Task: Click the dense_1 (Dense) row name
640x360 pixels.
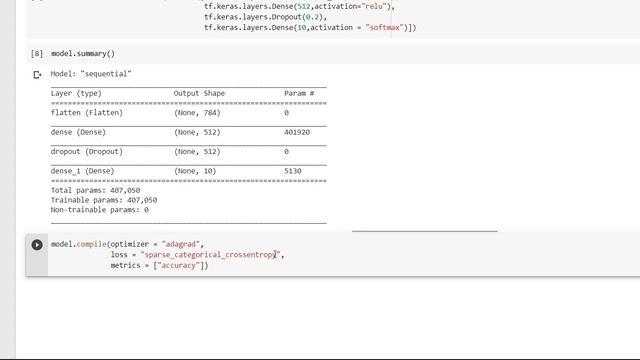Action: click(82, 171)
